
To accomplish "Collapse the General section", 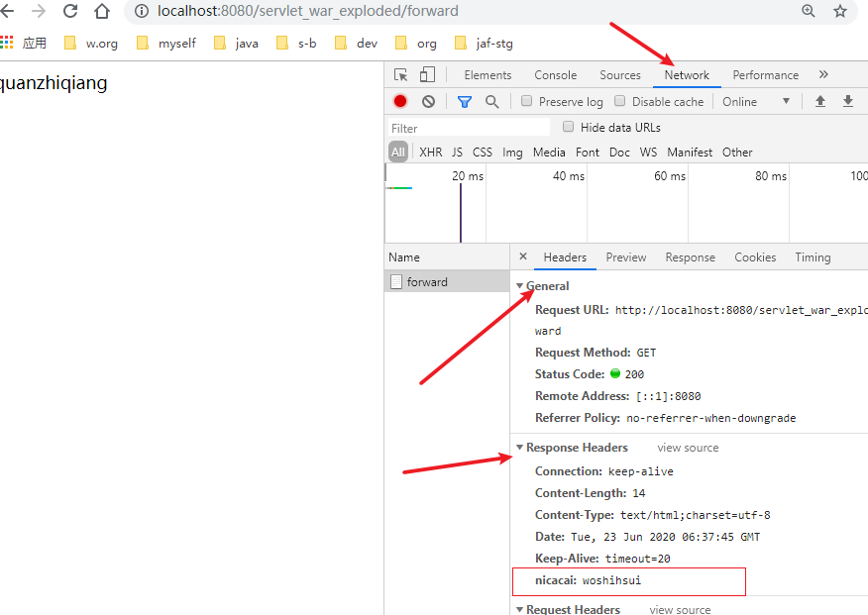I will point(520,286).
